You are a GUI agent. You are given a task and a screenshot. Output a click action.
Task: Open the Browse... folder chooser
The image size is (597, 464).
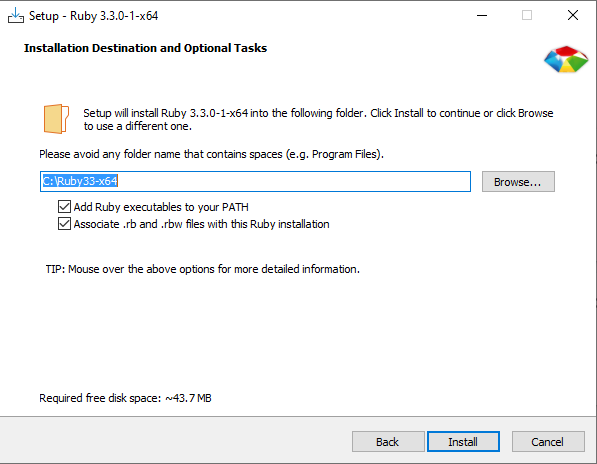click(x=518, y=182)
